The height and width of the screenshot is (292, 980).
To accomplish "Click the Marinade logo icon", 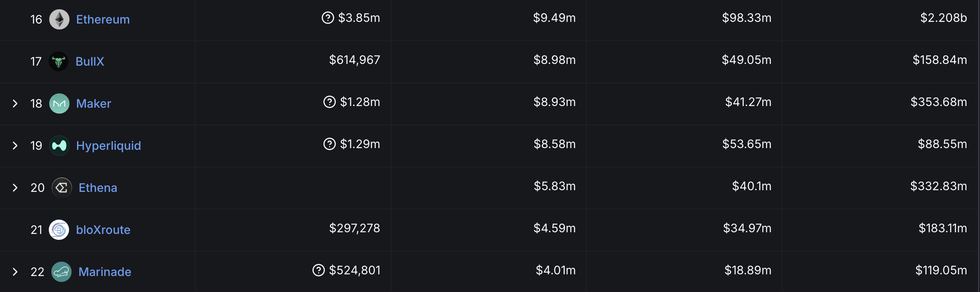I will pos(61,272).
